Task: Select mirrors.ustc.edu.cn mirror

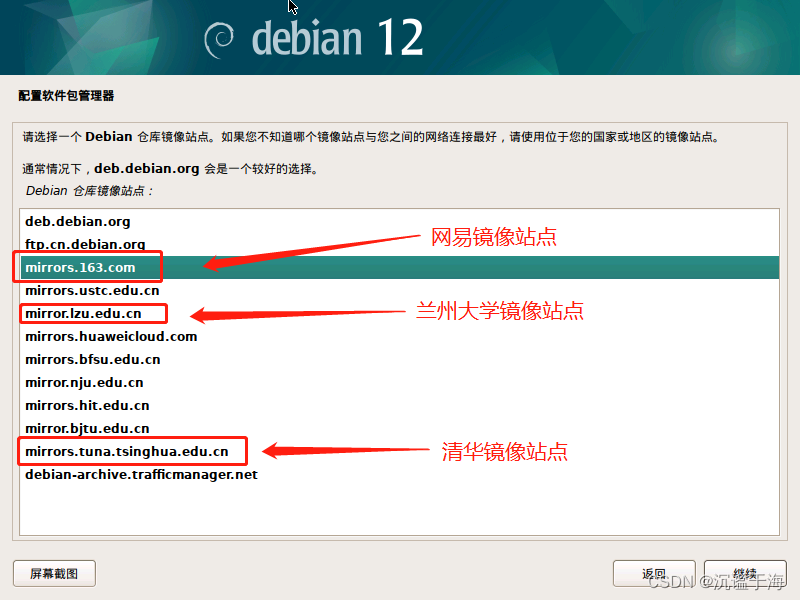Action: pos(399,290)
